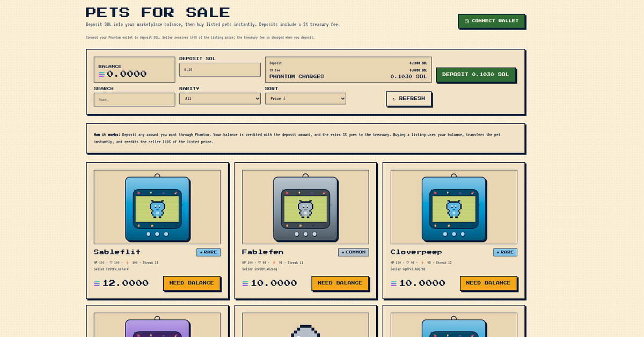Click the heart icon in Sableflit's stats
The height and width of the screenshot is (337, 644).
(111, 263)
